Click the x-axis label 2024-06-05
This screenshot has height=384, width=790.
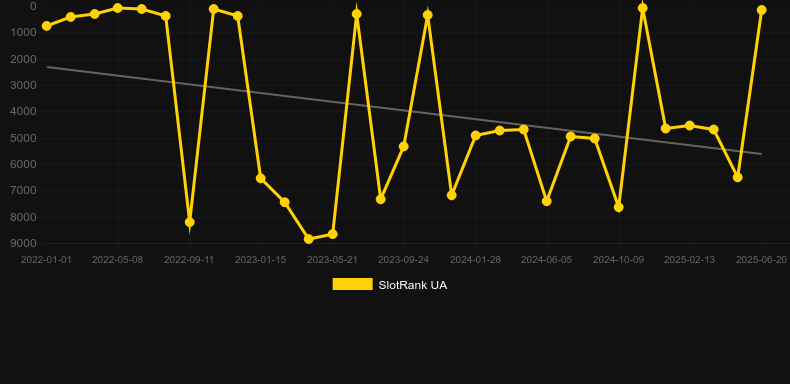pos(547,260)
